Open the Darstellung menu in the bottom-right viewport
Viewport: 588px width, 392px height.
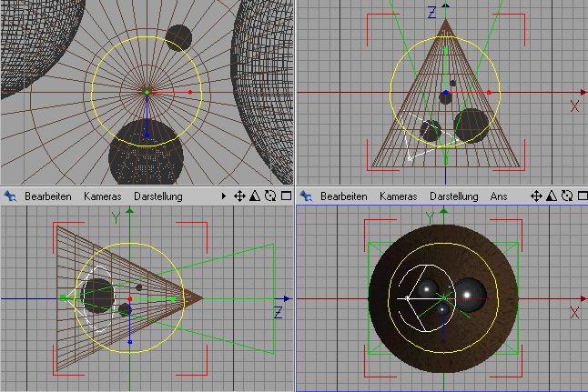(x=454, y=196)
